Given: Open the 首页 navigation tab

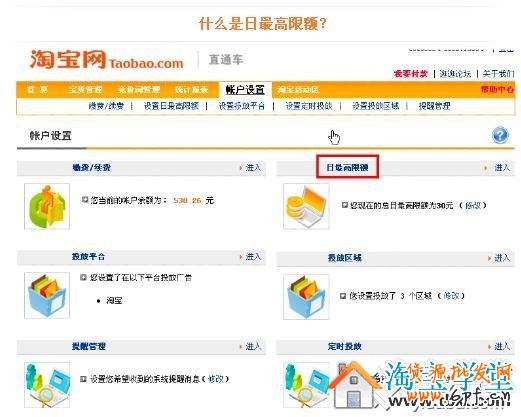Looking at the screenshot, I should (37, 89).
